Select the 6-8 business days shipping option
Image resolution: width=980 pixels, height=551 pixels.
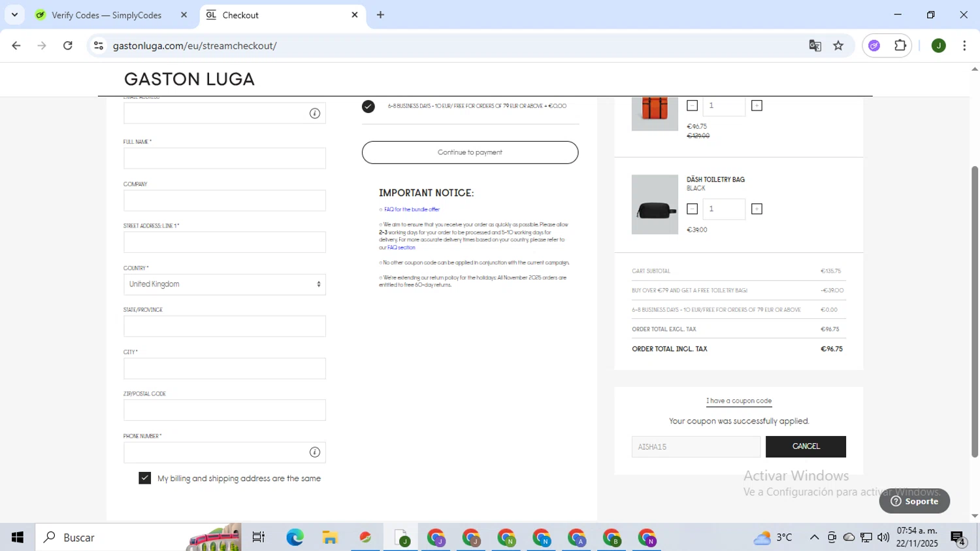click(368, 107)
